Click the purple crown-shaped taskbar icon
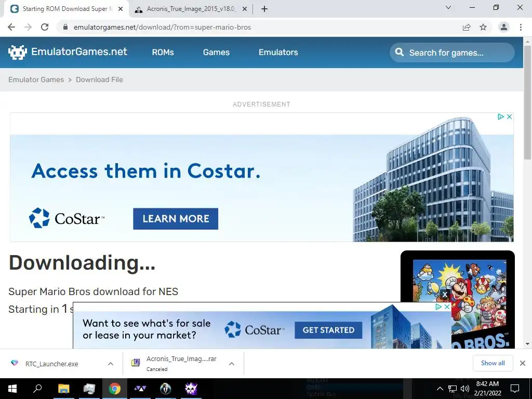The image size is (532, 399). tap(140, 389)
